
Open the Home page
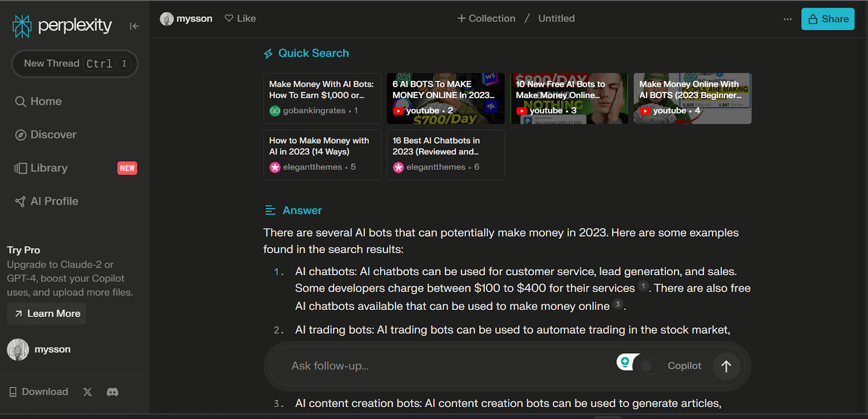38,101
